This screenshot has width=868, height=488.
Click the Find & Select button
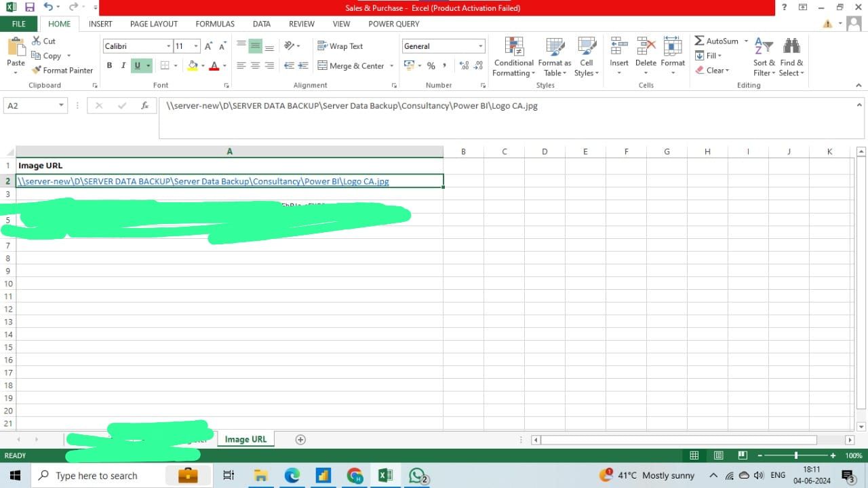(791, 56)
